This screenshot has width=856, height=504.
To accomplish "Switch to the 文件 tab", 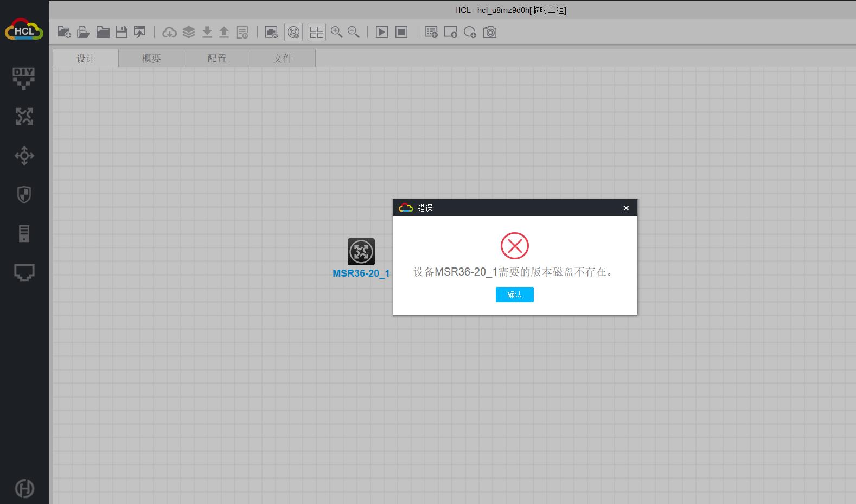I will click(283, 58).
